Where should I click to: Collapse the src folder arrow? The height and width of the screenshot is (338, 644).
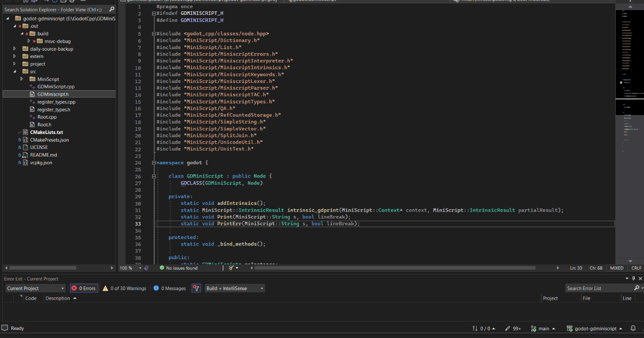click(14, 72)
